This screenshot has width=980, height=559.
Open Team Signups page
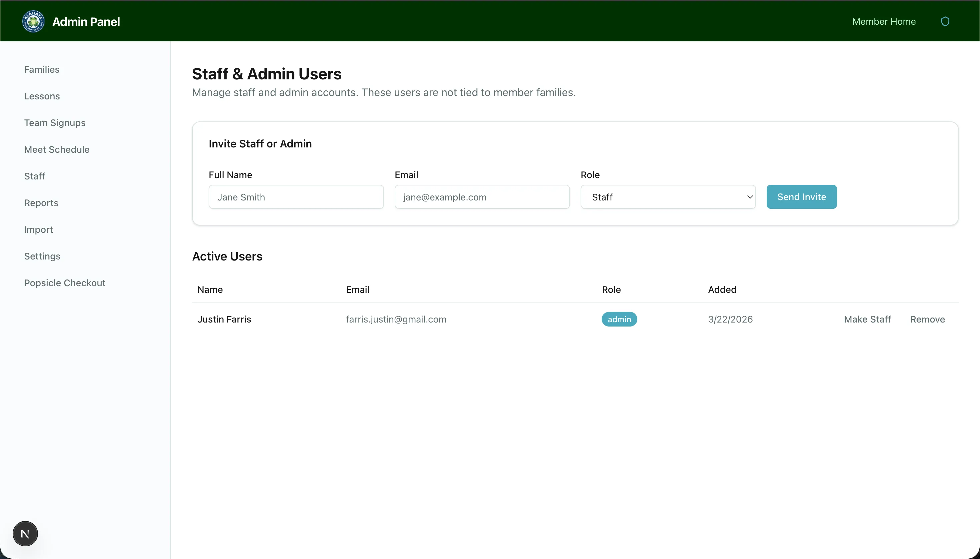[55, 123]
